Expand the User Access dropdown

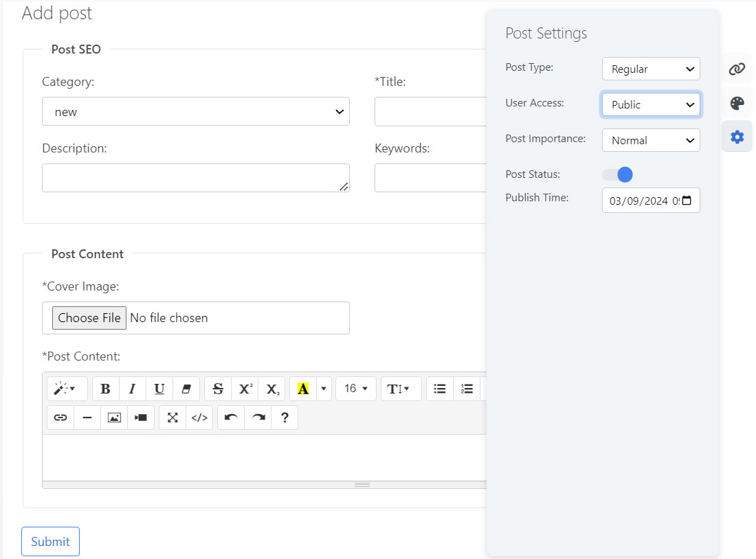tap(651, 104)
